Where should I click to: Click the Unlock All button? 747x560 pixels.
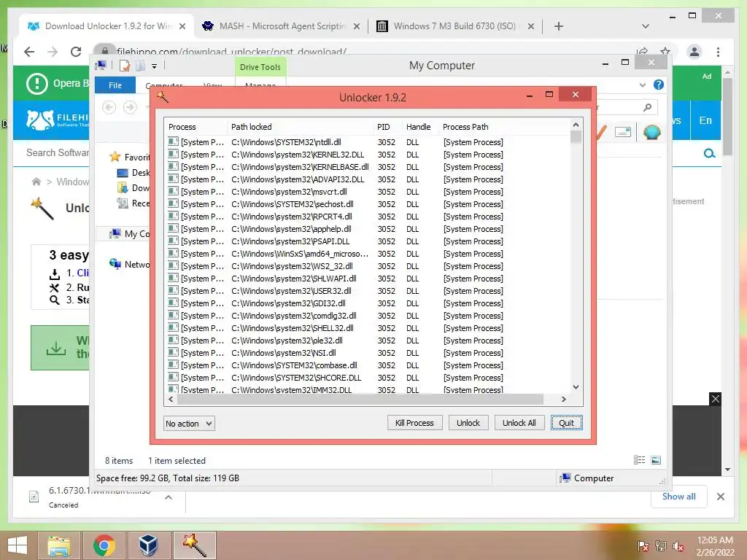coord(519,423)
